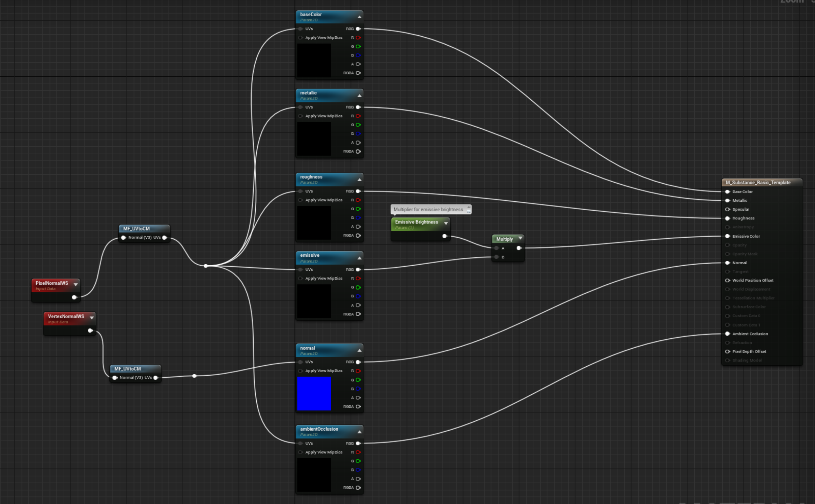The image size is (815, 504).
Task: Click the World Position Offset input
Action: 728,281
